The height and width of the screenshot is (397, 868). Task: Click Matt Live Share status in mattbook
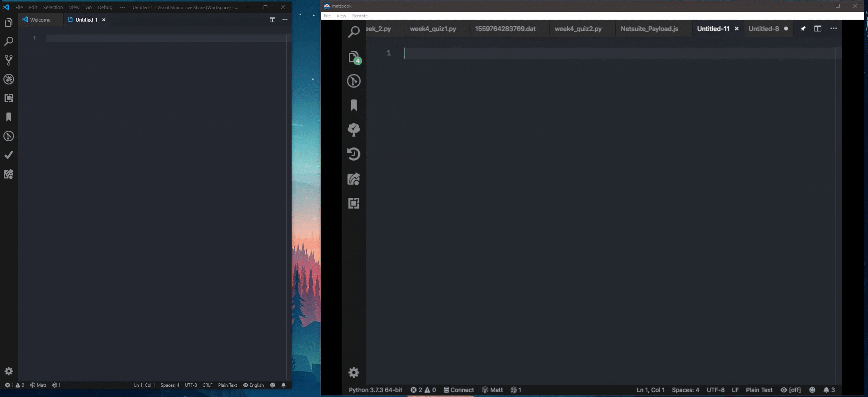point(492,390)
